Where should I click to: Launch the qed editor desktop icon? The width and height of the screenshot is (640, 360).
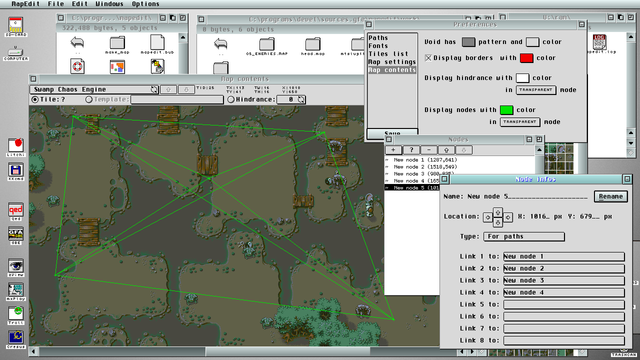point(16,211)
